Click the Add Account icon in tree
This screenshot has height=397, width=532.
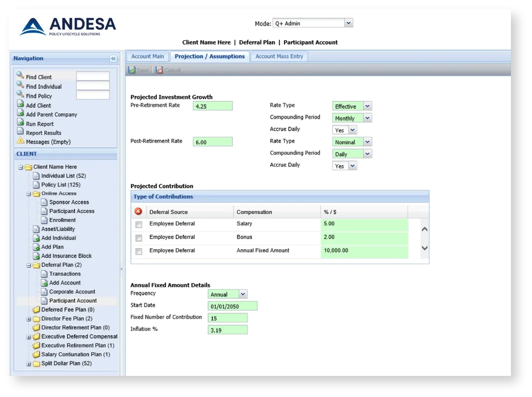pos(44,283)
